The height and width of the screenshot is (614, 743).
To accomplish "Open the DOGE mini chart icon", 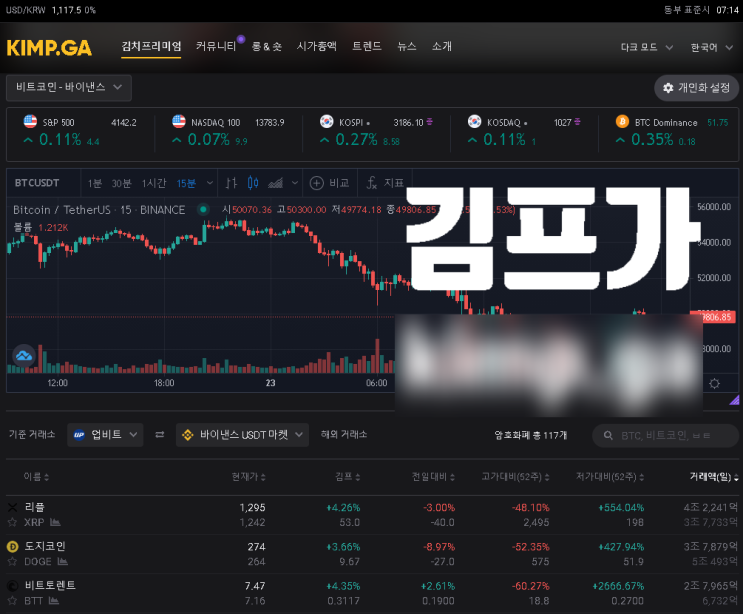I will click(63, 561).
